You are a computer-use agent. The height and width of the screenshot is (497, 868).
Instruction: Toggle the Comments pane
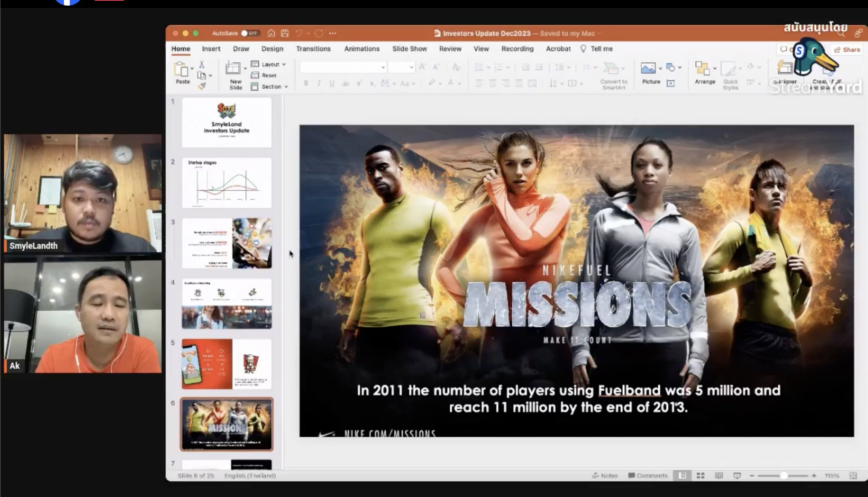(x=648, y=476)
